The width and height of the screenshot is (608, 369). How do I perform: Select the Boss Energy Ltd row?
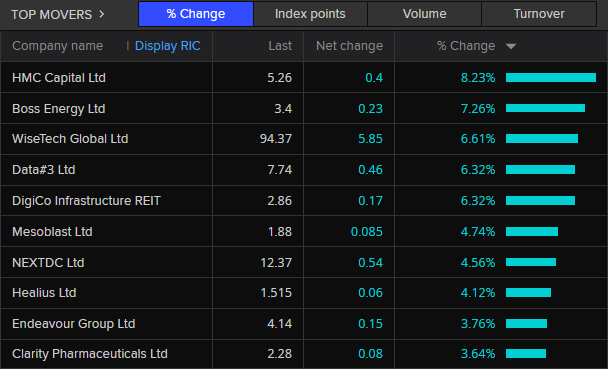[304, 109]
